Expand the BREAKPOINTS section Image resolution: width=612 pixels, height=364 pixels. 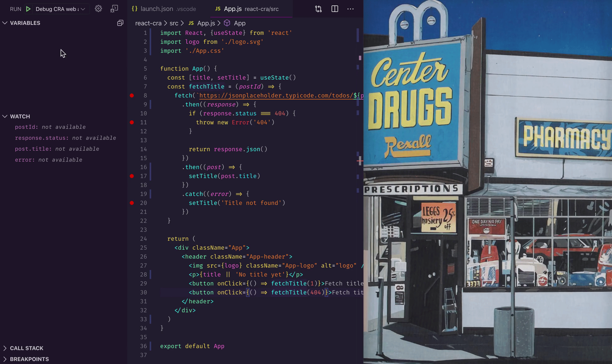29,359
